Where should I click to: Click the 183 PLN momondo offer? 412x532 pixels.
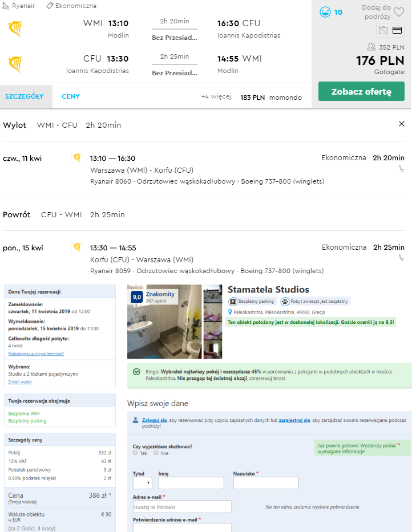tap(271, 98)
